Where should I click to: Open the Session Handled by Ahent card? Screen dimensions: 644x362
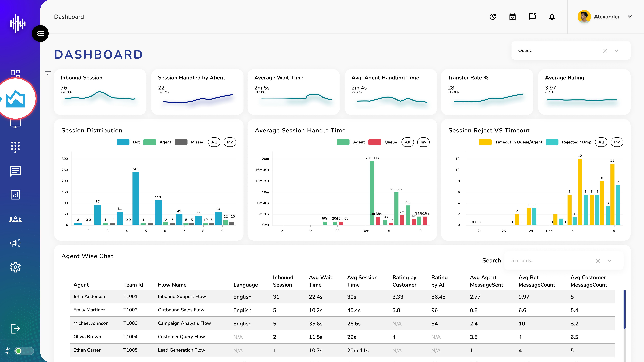(197, 92)
